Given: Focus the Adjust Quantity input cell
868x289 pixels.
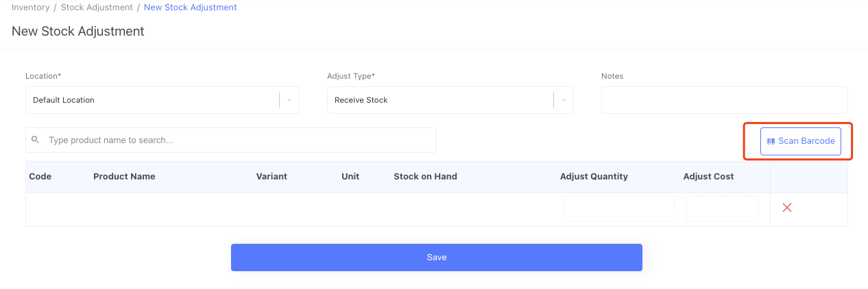Looking at the screenshot, I should click(x=619, y=209).
